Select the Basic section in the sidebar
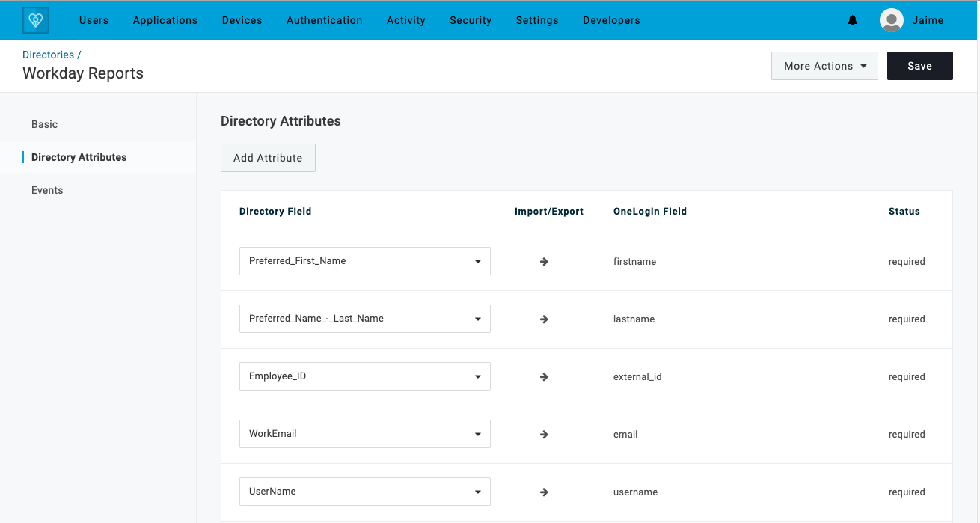The width and height of the screenshot is (980, 523). pos(44,124)
